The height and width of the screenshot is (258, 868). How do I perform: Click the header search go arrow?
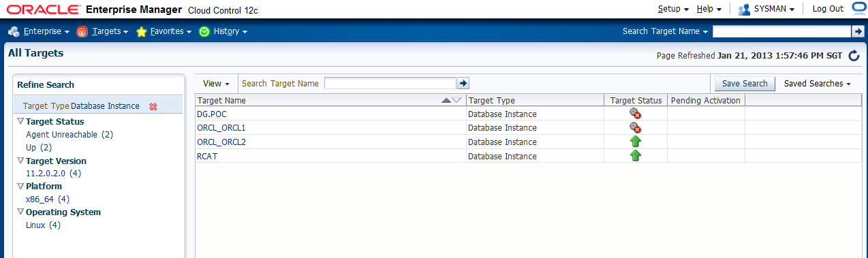coord(858,31)
